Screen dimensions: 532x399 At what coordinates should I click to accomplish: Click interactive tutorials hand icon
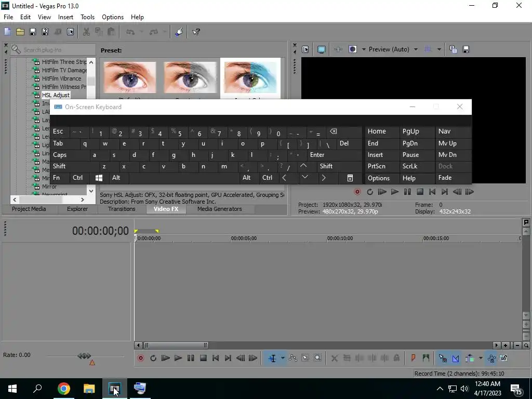[x=179, y=32]
